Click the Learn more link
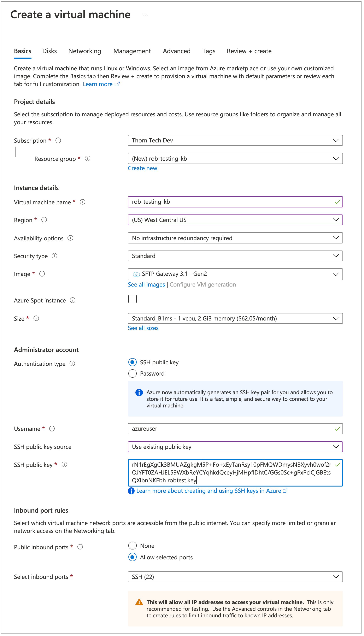Viewport: 364px width, 636px height. click(98, 84)
